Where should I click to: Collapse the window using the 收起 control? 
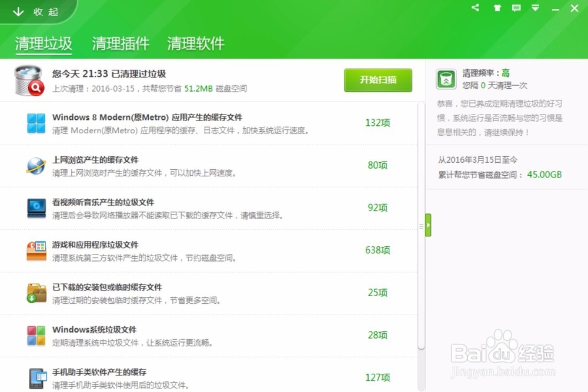click(35, 11)
